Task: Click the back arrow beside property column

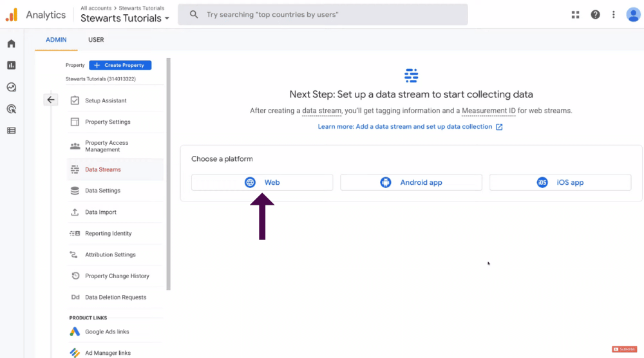Action: coord(50,100)
